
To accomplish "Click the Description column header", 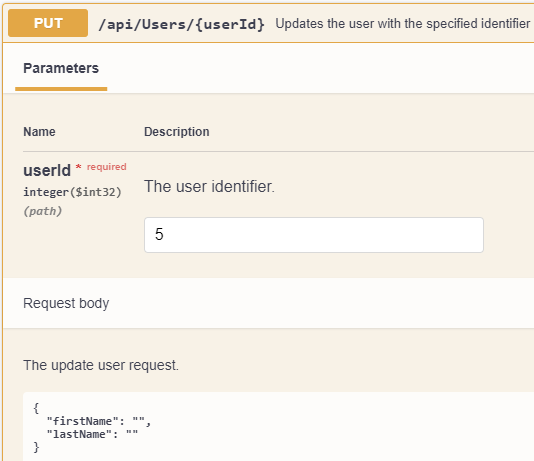I will point(176,132).
